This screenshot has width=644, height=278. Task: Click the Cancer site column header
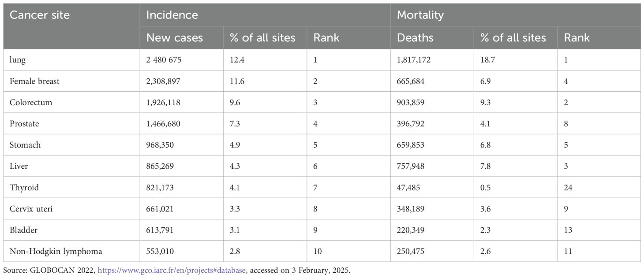(x=40, y=15)
